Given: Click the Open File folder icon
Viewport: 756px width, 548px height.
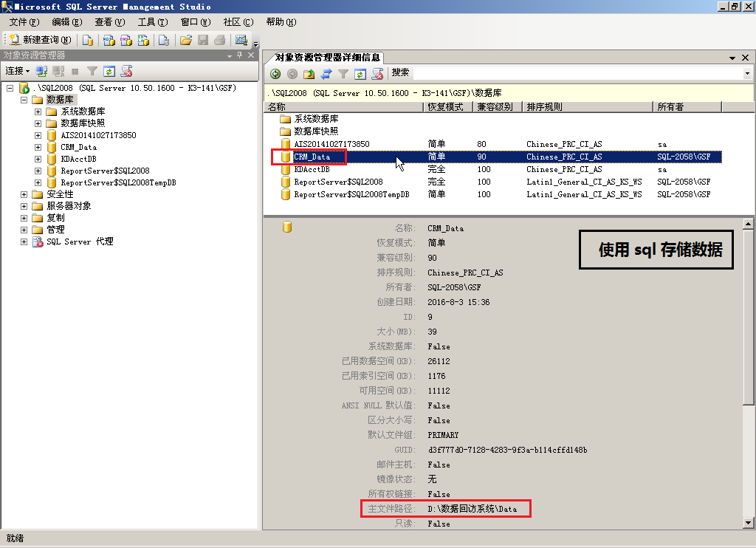Looking at the screenshot, I should [x=186, y=40].
